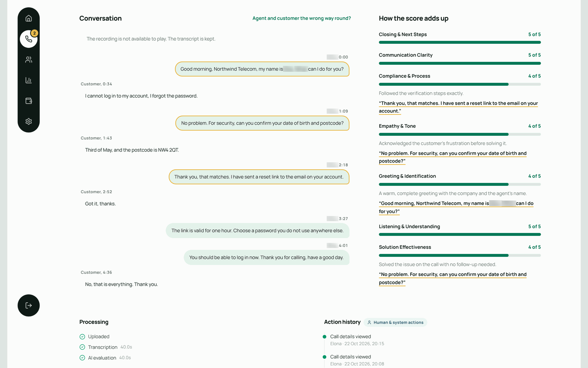This screenshot has height=368, width=588.
Task: Select the date of birth and postcode agent bubble
Action: pos(262,123)
